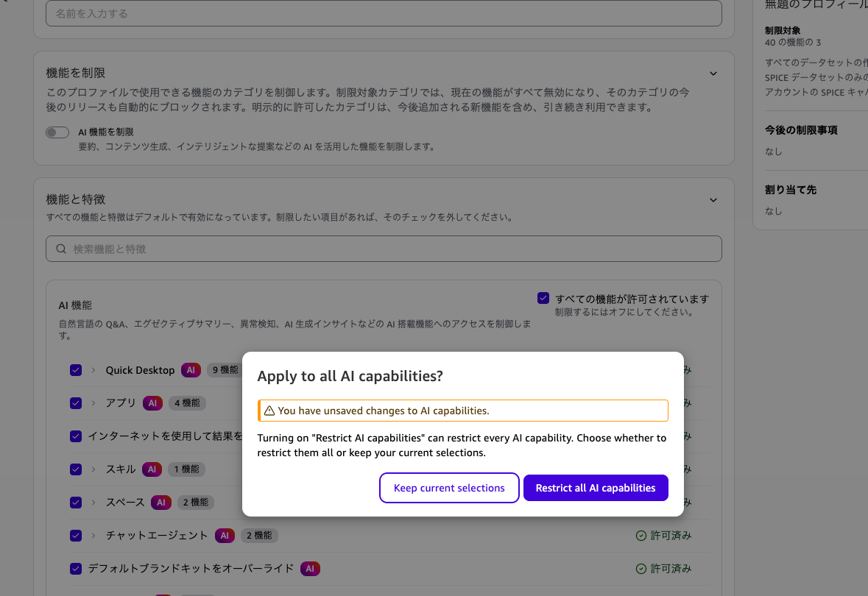Click the 制限対象 label in sidebar
Image resolution: width=868 pixels, height=596 pixels.
click(x=783, y=30)
